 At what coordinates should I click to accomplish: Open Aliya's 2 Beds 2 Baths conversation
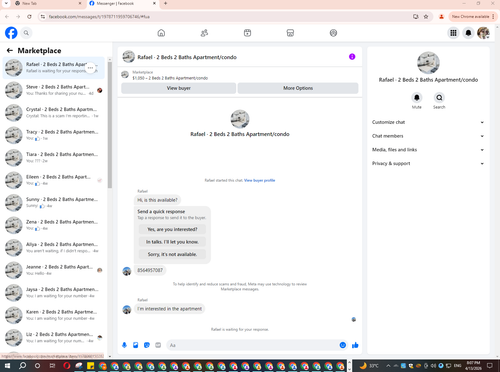(54, 248)
